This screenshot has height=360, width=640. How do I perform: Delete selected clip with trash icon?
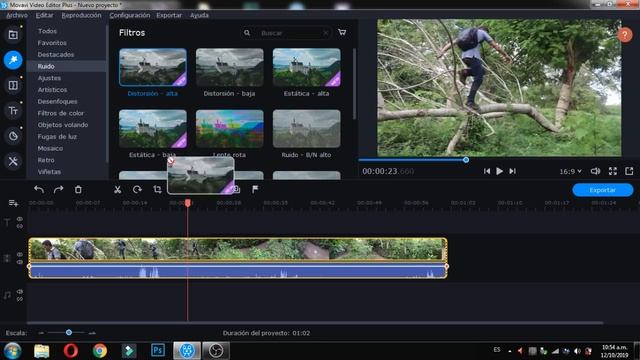(x=78, y=189)
